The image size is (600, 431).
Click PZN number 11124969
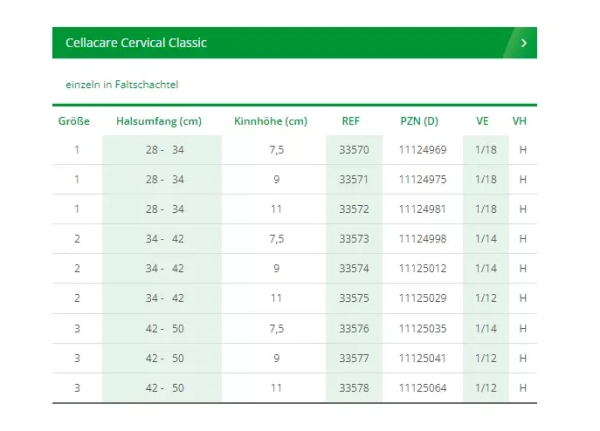[x=423, y=150]
